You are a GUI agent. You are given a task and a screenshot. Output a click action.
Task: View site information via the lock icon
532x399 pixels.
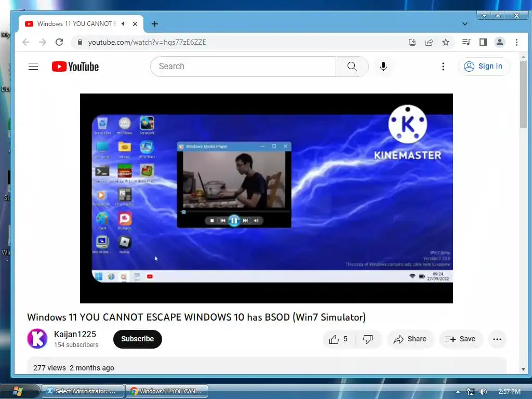79,42
